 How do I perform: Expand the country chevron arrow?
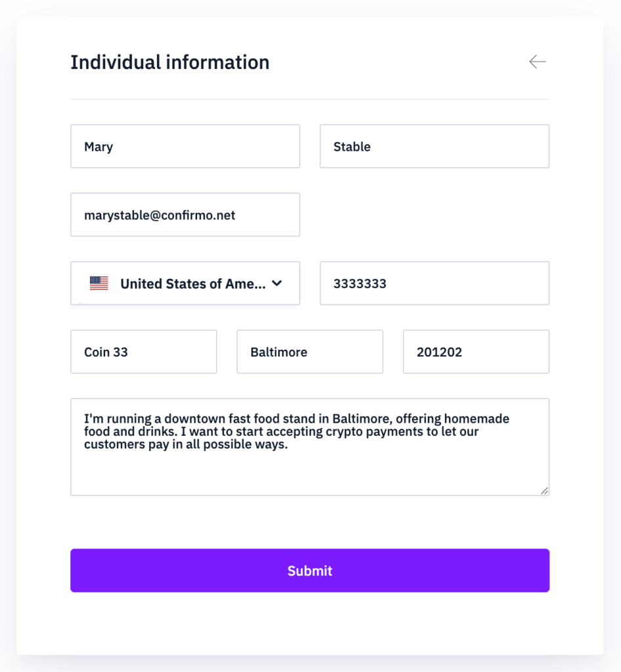click(x=277, y=283)
